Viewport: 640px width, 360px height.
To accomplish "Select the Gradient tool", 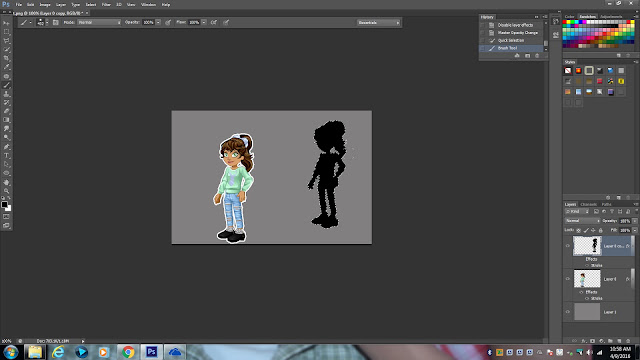I will pyautogui.click(x=7, y=120).
